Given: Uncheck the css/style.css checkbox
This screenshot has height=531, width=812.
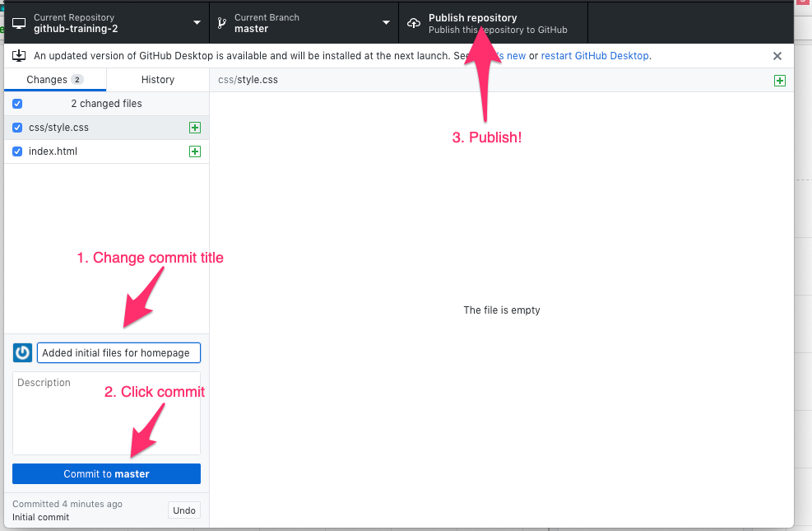Looking at the screenshot, I should click(17, 128).
